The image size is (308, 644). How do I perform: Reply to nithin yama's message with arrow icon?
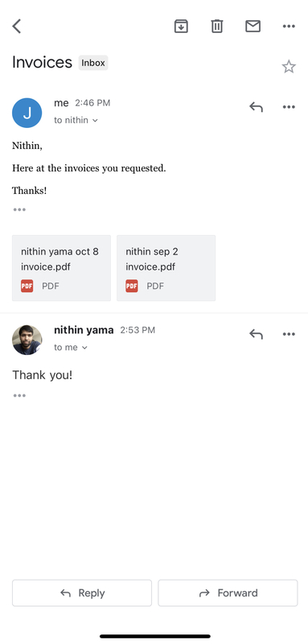(256, 334)
